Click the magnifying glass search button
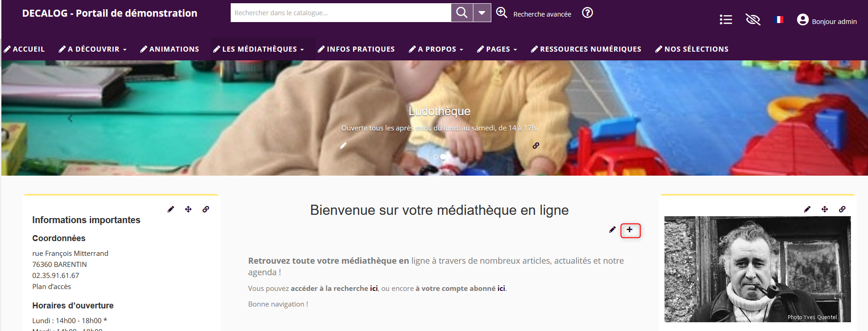Image resolution: width=868 pixels, height=331 pixels. [x=461, y=12]
